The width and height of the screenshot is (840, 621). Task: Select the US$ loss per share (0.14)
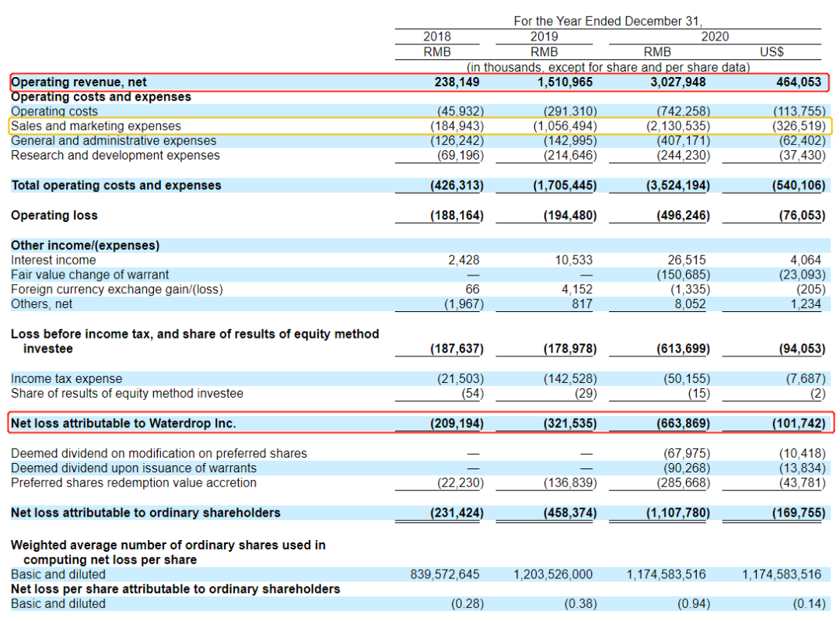point(808,604)
